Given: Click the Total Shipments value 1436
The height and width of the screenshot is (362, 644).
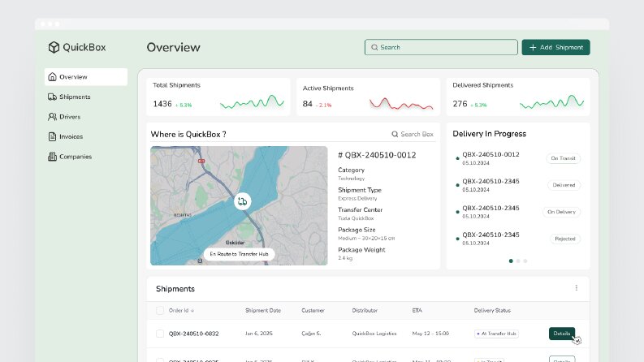Looking at the screenshot, I should 162,104.
